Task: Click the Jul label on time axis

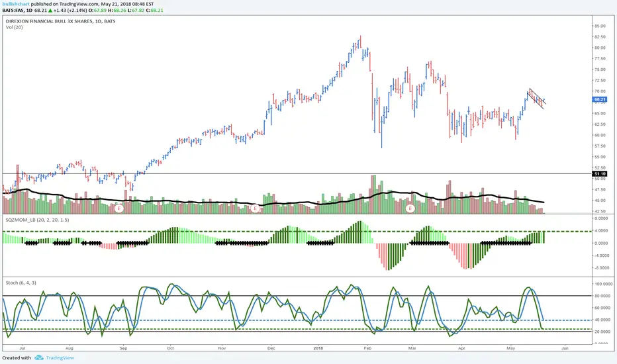Action: point(23,348)
